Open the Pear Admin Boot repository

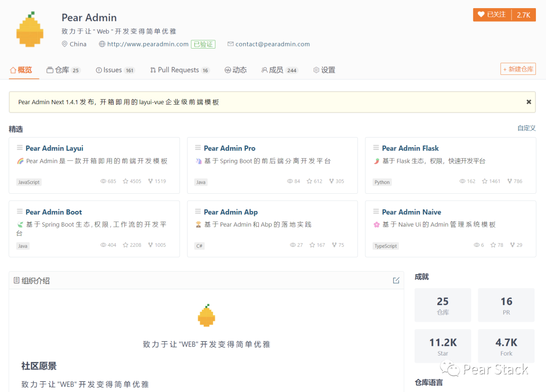pyautogui.click(x=54, y=212)
